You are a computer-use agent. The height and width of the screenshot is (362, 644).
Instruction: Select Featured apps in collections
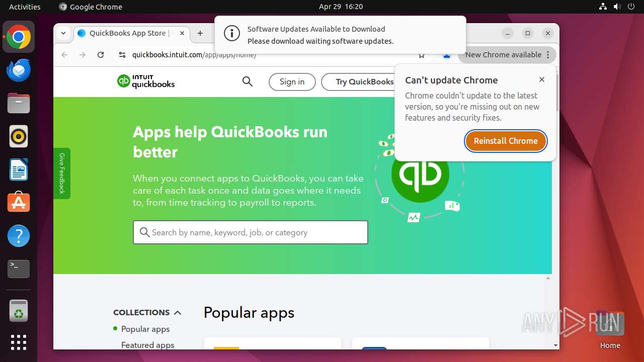[x=148, y=345]
